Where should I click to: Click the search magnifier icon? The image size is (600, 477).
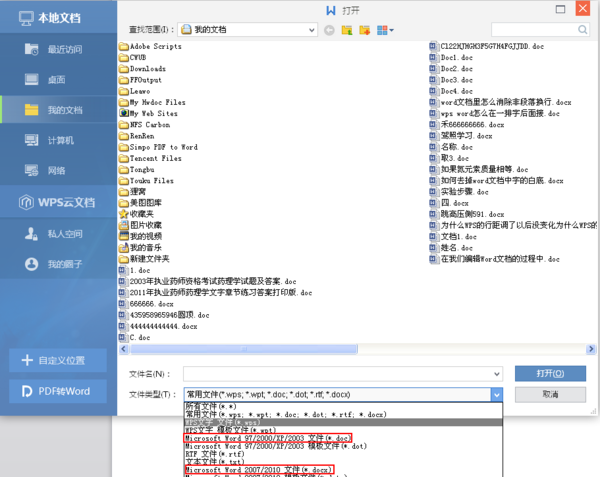[583, 29]
